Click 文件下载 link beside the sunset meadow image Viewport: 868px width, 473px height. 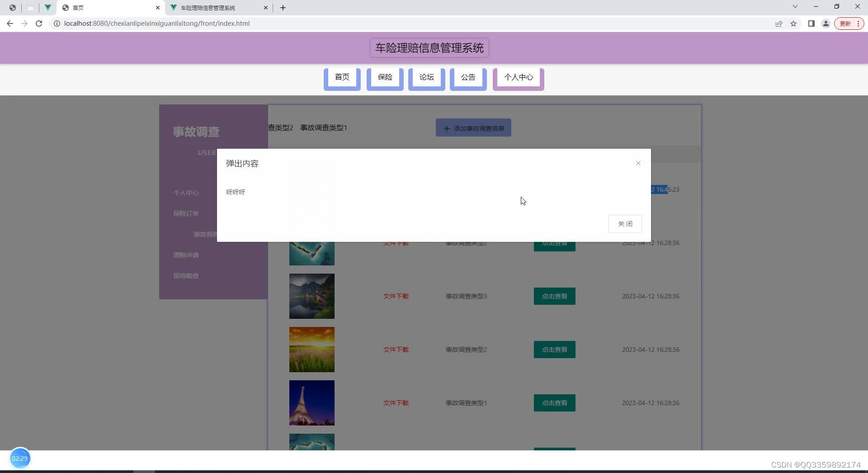(396, 350)
